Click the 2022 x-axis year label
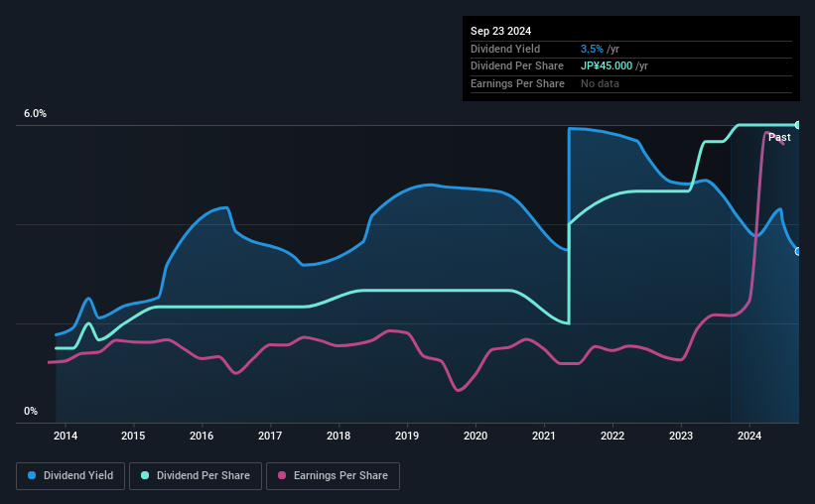This screenshot has height=504, width=815. (x=612, y=436)
